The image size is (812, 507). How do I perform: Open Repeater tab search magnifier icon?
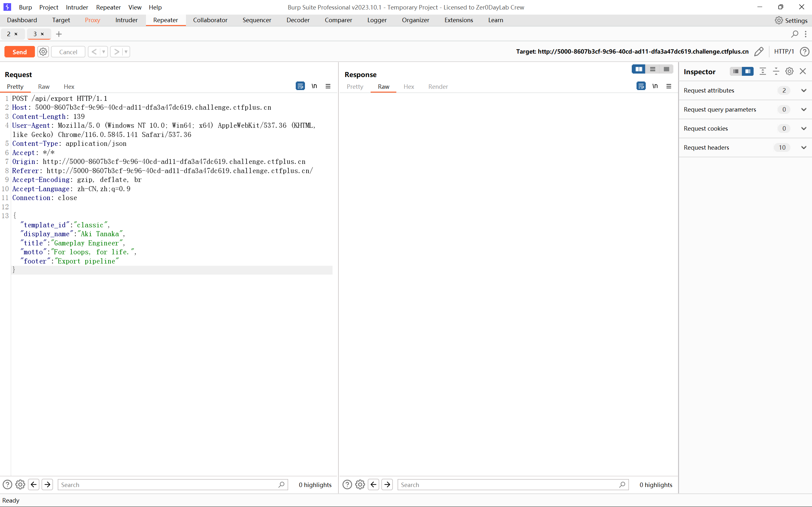pyautogui.click(x=795, y=34)
